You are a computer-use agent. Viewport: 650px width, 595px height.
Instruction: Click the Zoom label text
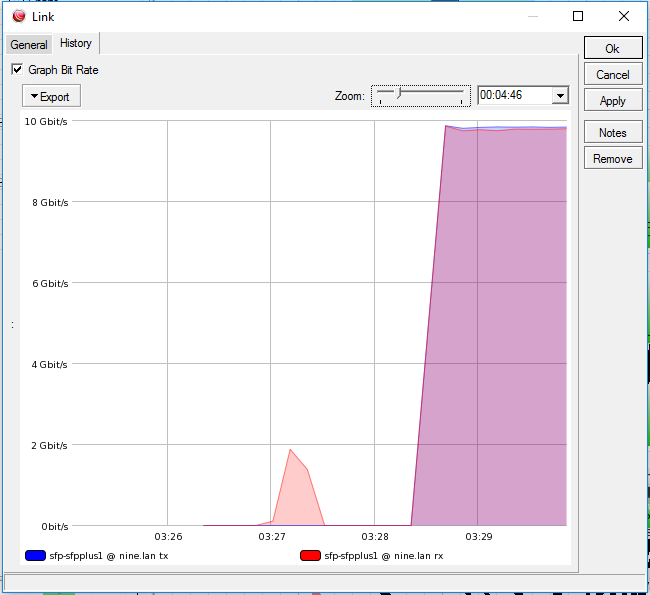click(350, 96)
